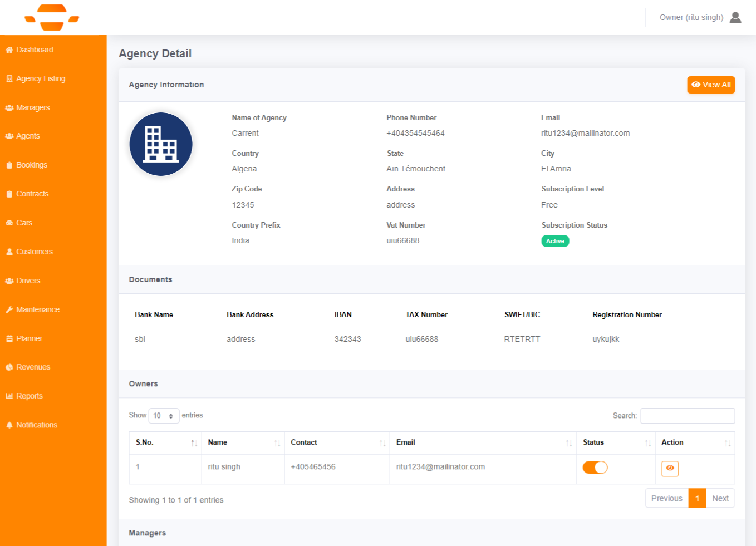Click the Maintenance wrench icon
Viewport: 756px width, 546px height.
pyautogui.click(x=9, y=309)
